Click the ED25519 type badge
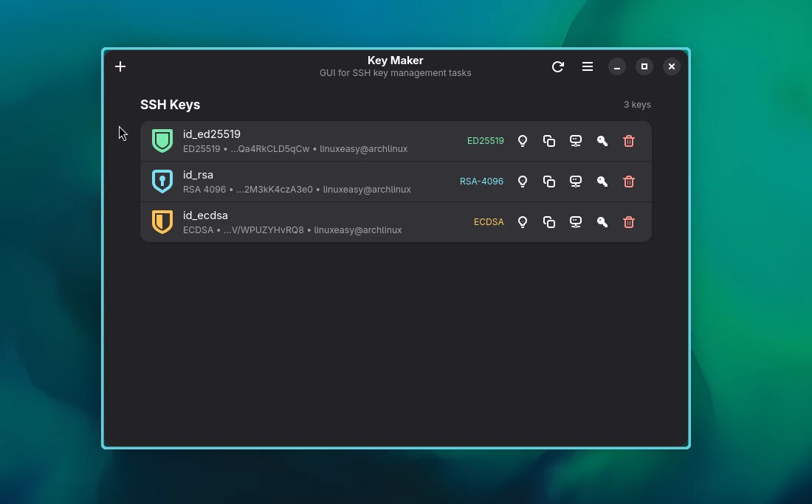Viewport: 812px width, 504px height. (x=485, y=140)
